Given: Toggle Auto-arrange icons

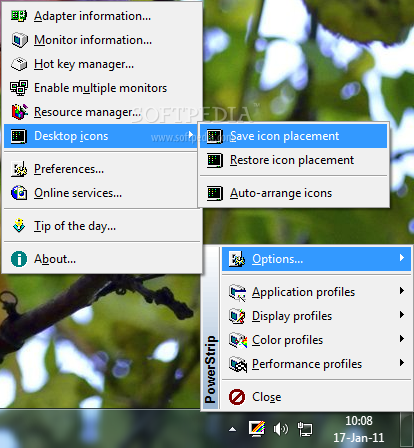Looking at the screenshot, I should [294, 193].
